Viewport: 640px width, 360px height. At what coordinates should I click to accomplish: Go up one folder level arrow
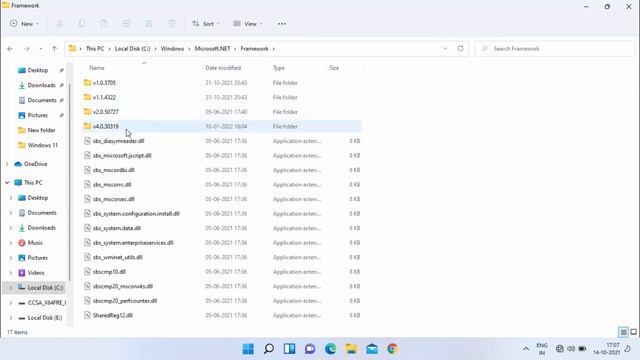coord(55,49)
